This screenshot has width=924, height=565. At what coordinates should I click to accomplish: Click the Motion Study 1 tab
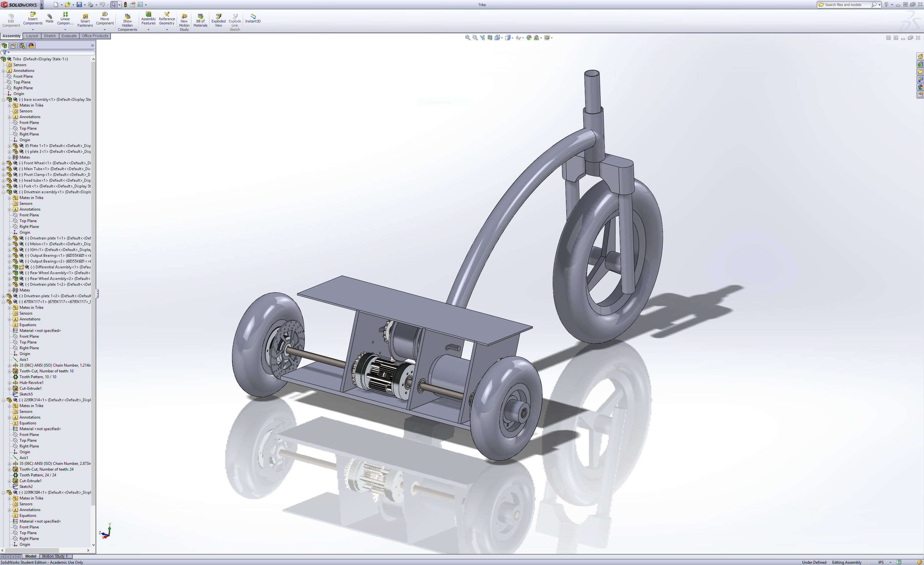pos(56,556)
